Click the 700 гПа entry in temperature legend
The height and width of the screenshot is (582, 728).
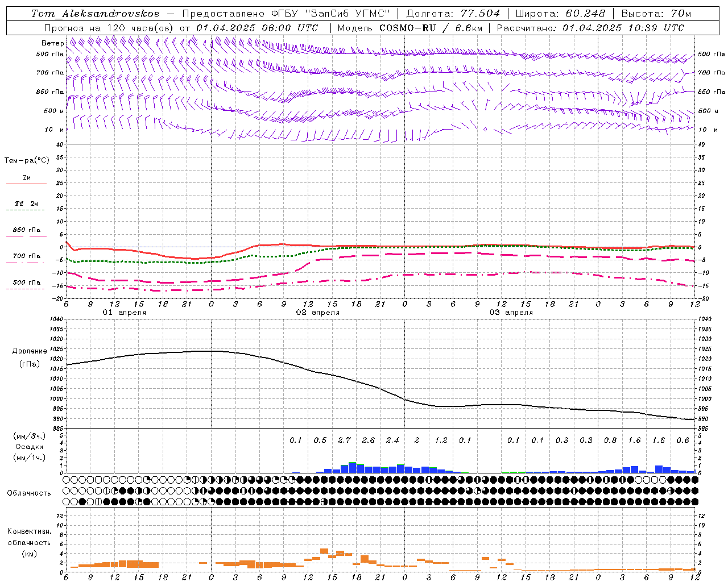(27, 256)
